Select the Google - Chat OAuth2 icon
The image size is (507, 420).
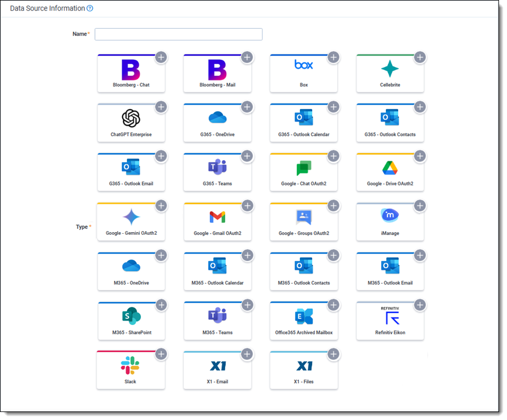[x=304, y=168]
